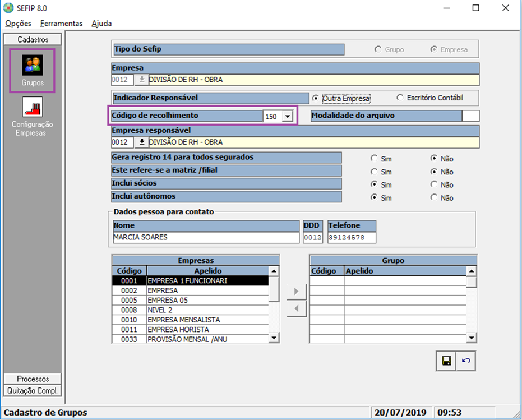Viewport: 522px width, 420px height.
Task: Click the SEFIP 8.0 title bar app icon
Action: (8, 8)
